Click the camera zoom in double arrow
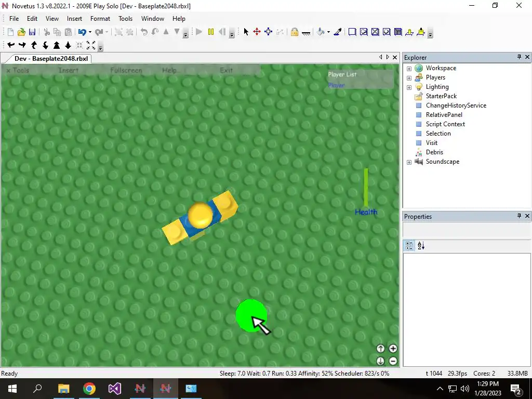This screenshot has width=532, height=399. [57, 45]
